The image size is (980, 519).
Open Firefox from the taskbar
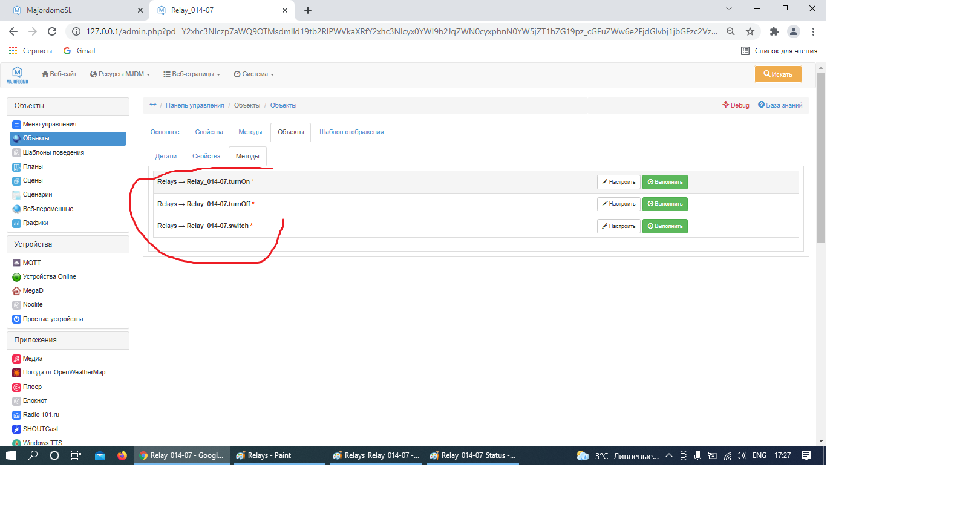click(x=122, y=455)
